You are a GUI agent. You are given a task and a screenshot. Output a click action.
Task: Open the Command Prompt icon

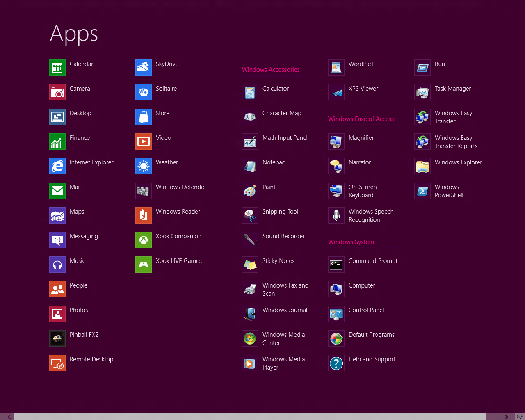[336, 265]
